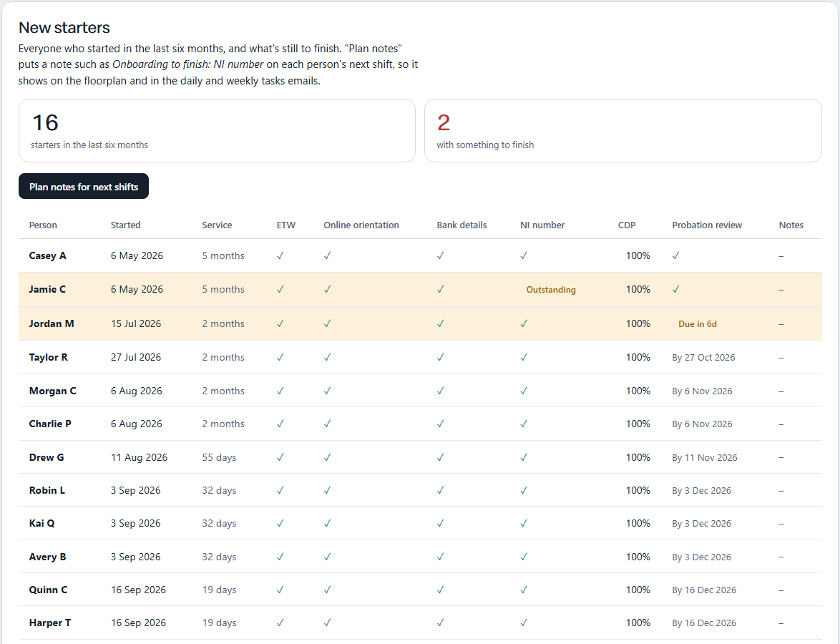840x644 pixels.
Task: Click Harper T's online orientation check mark
Action: [x=327, y=623]
